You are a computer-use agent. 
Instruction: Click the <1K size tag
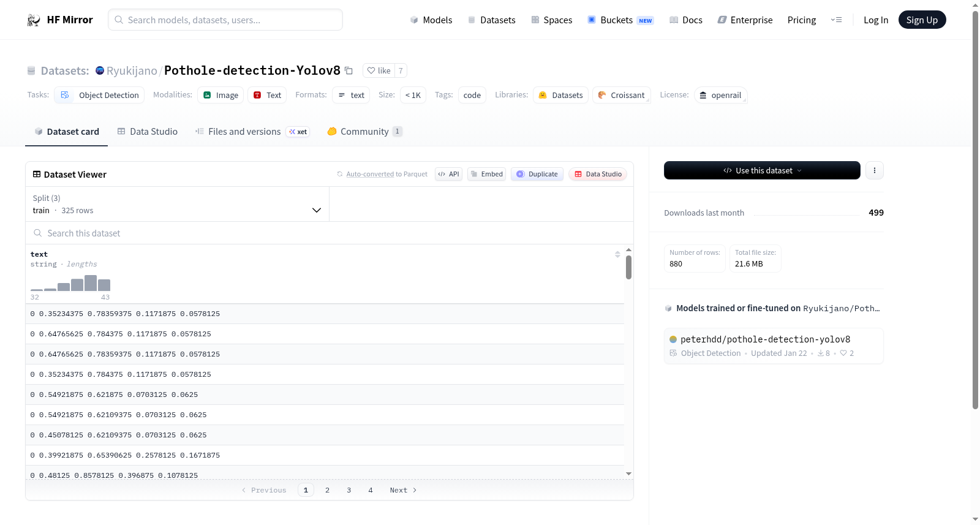(x=413, y=95)
